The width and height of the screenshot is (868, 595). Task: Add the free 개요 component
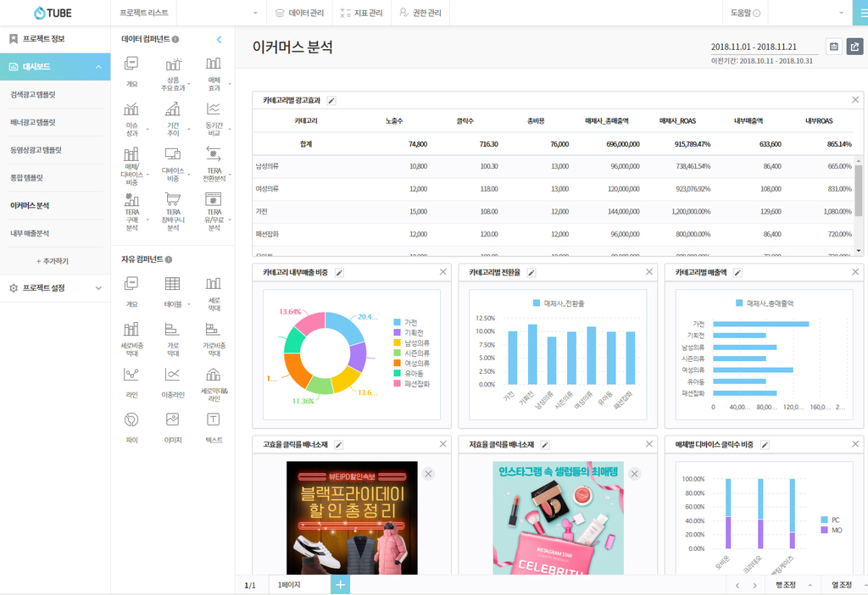tap(131, 292)
